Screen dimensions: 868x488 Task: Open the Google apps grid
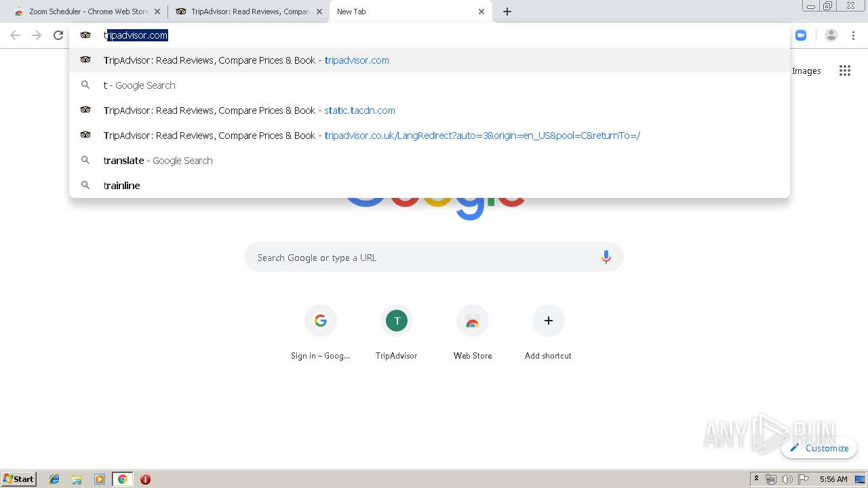(x=845, y=70)
